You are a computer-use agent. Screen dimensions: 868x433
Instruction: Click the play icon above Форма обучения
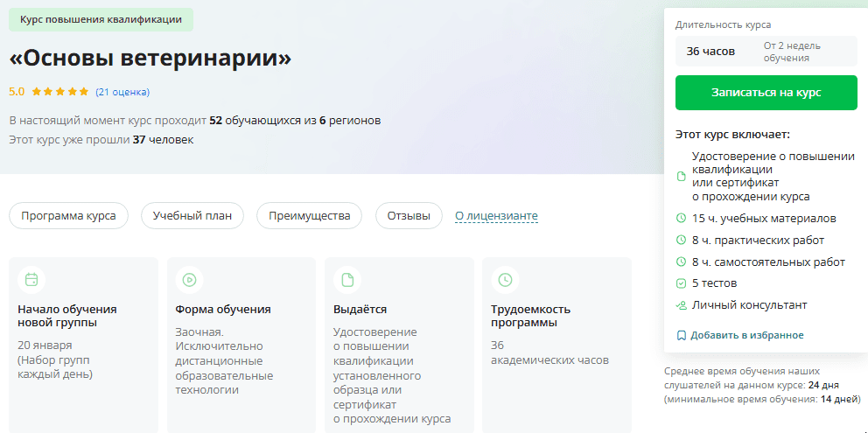pos(189,280)
